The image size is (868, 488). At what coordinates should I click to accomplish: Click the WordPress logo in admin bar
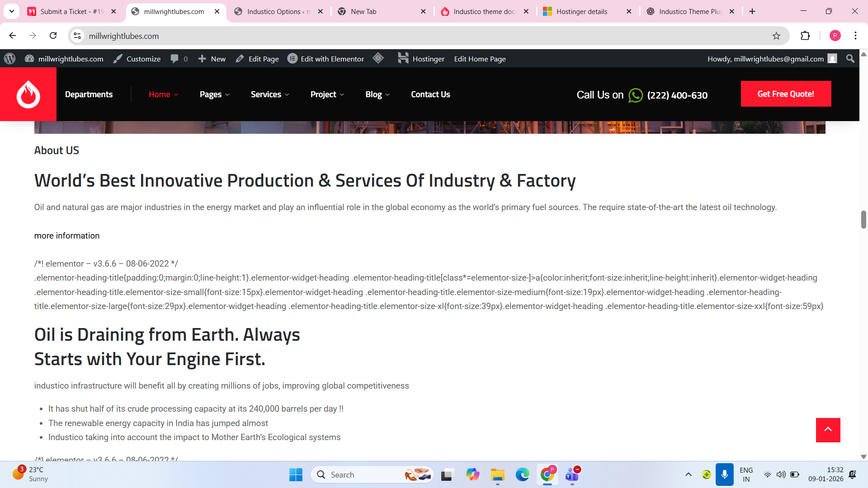10,59
